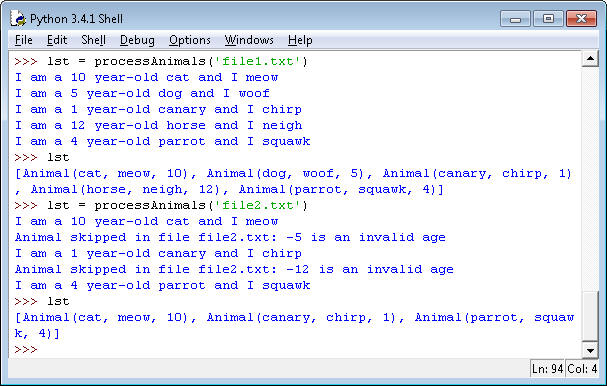Click the line 'I am a 12 year-old horse and I neigh'
Viewport: 607px width, 386px height.
tap(158, 125)
